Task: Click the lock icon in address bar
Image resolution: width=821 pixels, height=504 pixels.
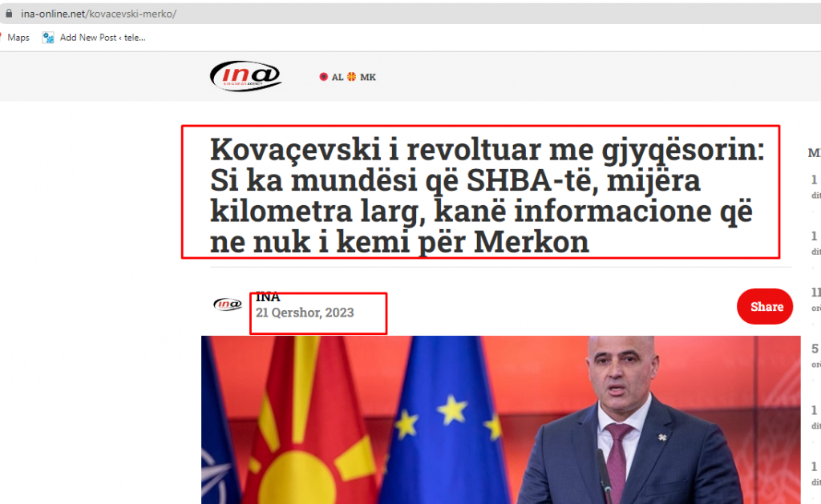Action: (8, 14)
